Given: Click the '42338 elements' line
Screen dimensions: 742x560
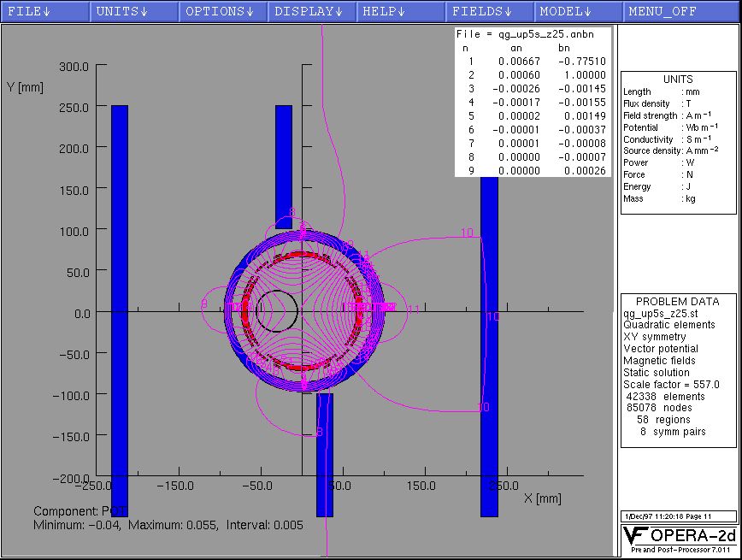Looking at the screenshot, I should tap(665, 396).
